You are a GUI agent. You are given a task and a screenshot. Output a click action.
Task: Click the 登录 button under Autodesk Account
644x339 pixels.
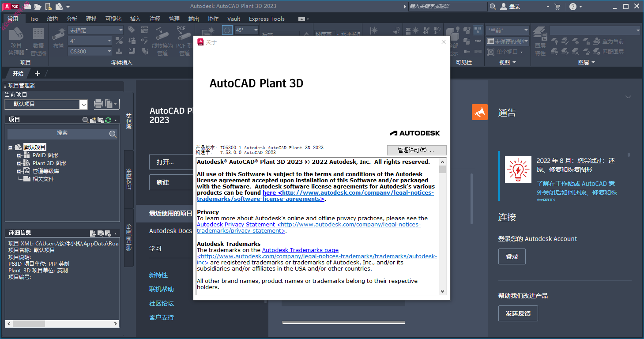[512, 256]
